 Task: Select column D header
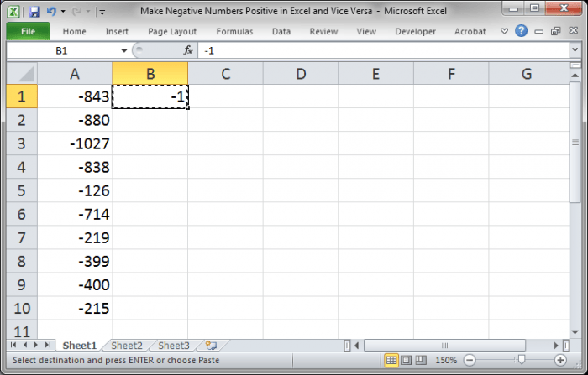tap(301, 74)
